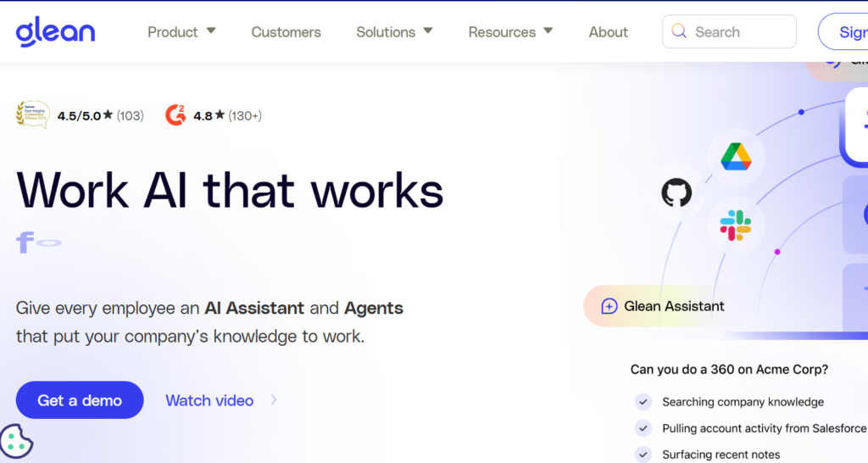The width and height of the screenshot is (868, 463).
Task: Click 'Can you do a 360 on Acme Corp?'
Action: (x=729, y=370)
